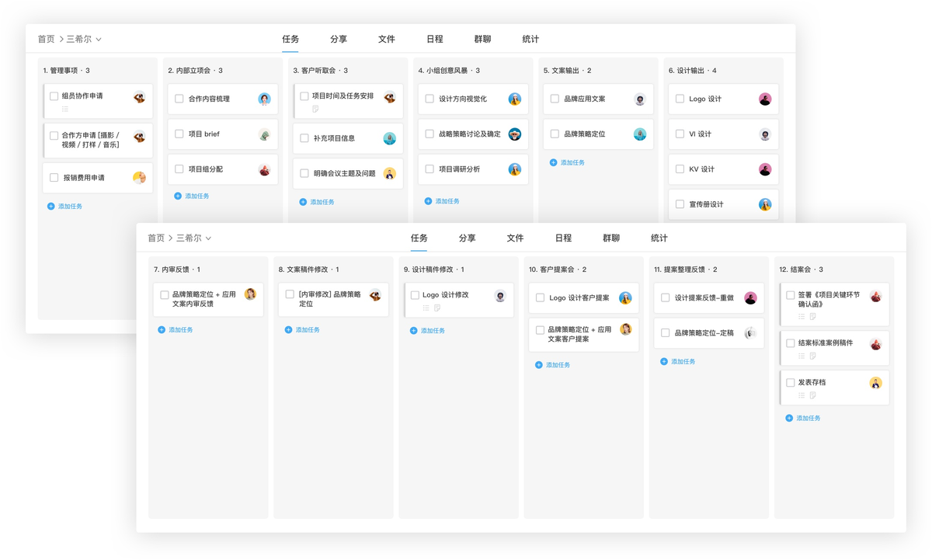Click the avatar on 战略策略讨论及确定 card
The image size is (932, 560).
(x=513, y=134)
